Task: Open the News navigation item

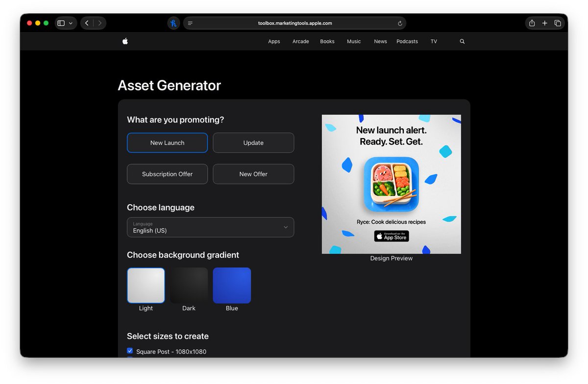Action: (380, 42)
